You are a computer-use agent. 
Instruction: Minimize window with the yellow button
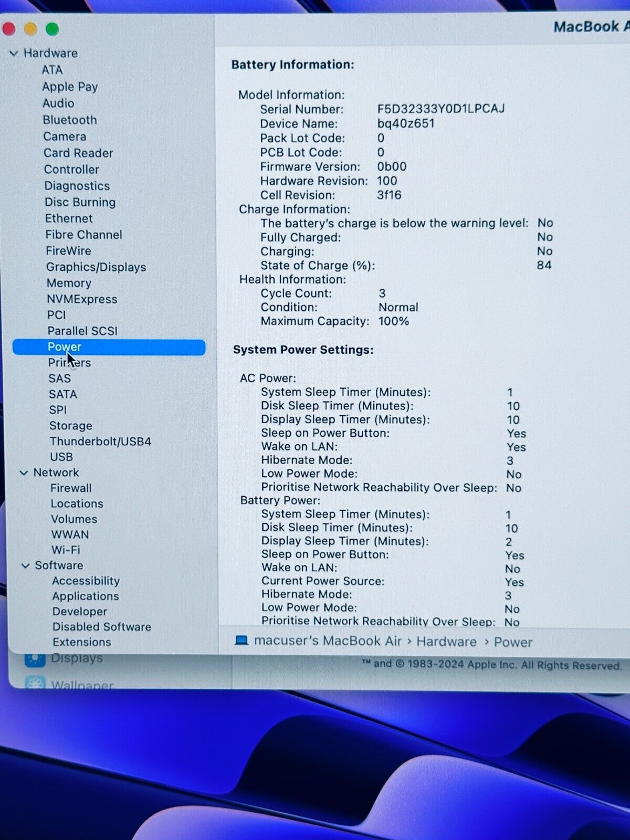click(x=30, y=28)
